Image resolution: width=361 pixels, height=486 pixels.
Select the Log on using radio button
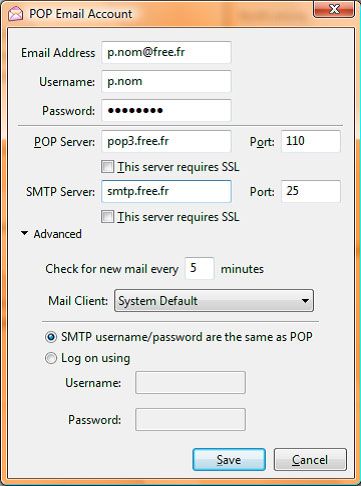51,358
